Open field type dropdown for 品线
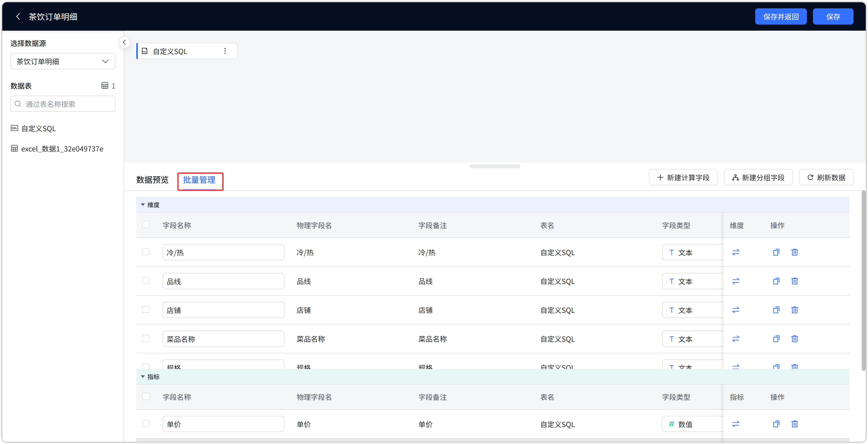This screenshot has height=444, width=868. 693,282
